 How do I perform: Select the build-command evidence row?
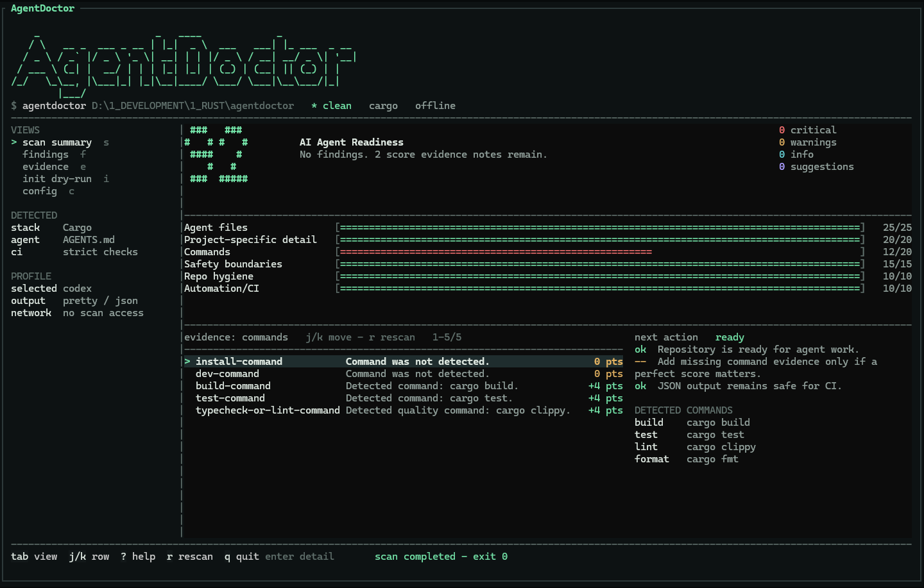(x=404, y=386)
